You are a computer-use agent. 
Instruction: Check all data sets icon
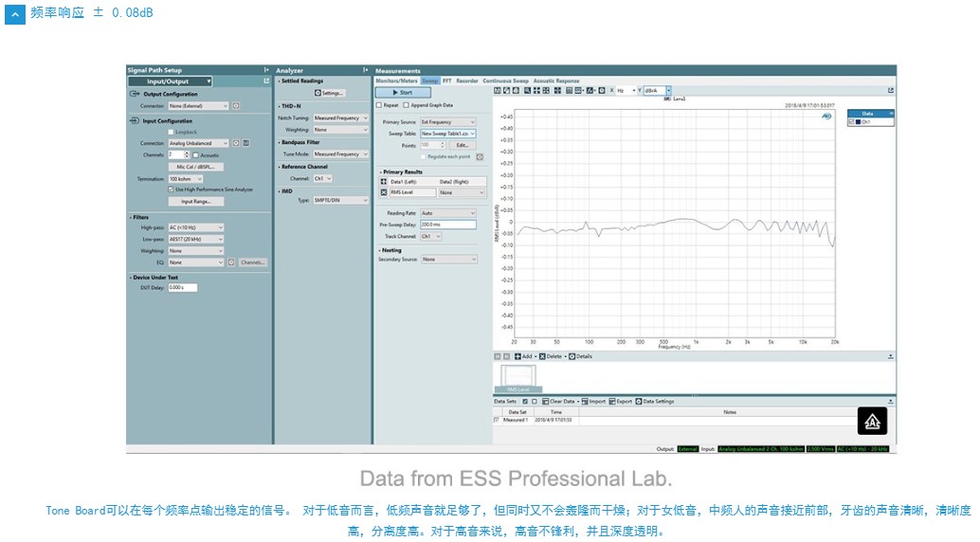pos(525,402)
